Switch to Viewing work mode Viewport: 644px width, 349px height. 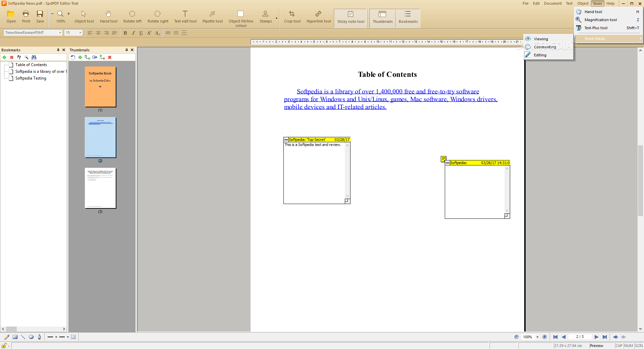click(548, 39)
